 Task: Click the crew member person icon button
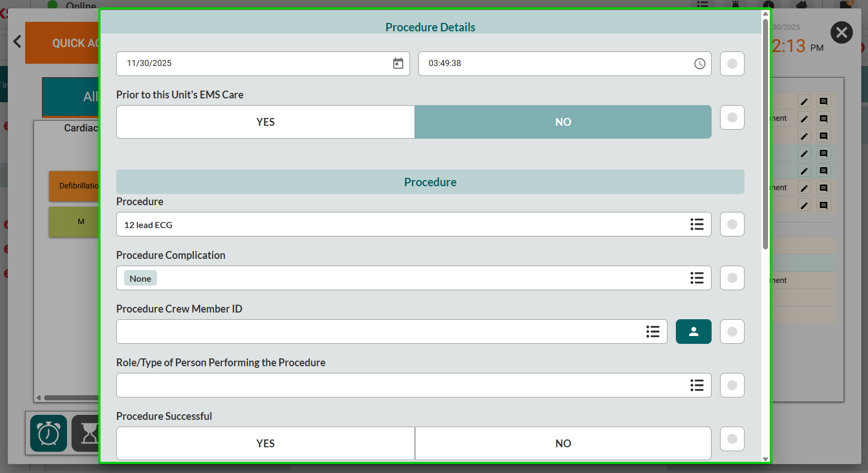pyautogui.click(x=693, y=332)
